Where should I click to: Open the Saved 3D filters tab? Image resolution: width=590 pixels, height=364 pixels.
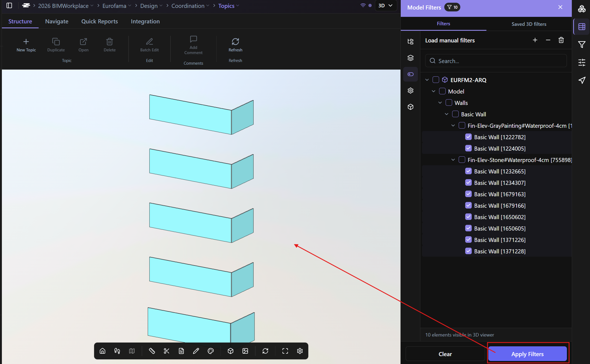(529, 24)
